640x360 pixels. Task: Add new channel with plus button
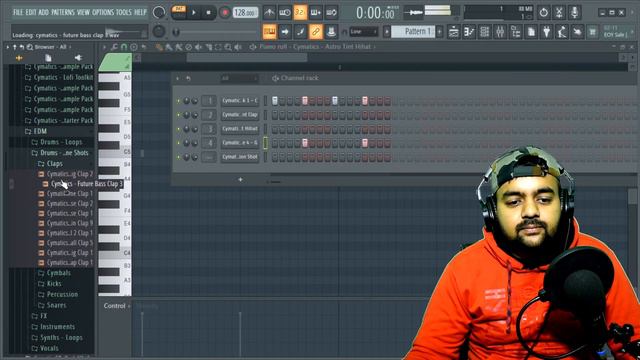[240, 179]
